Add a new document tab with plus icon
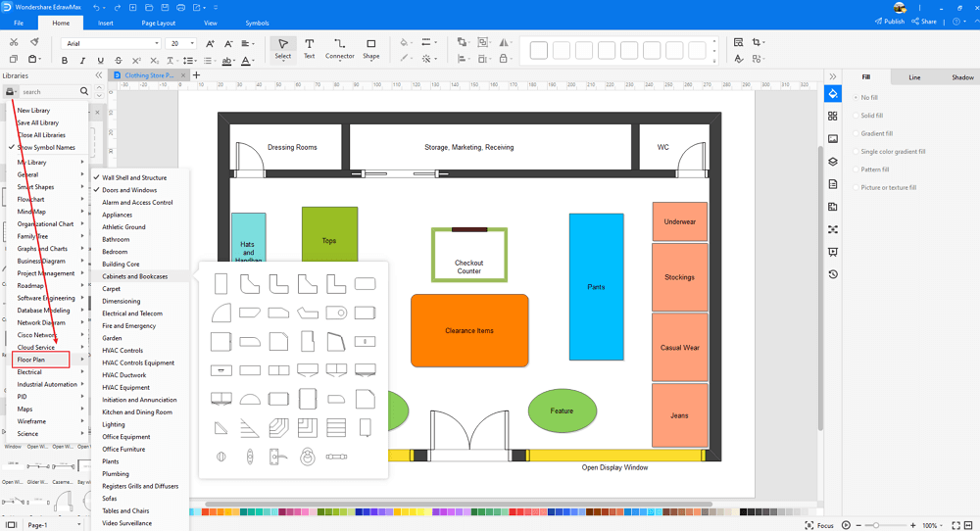This screenshot has width=980, height=531. [x=196, y=75]
